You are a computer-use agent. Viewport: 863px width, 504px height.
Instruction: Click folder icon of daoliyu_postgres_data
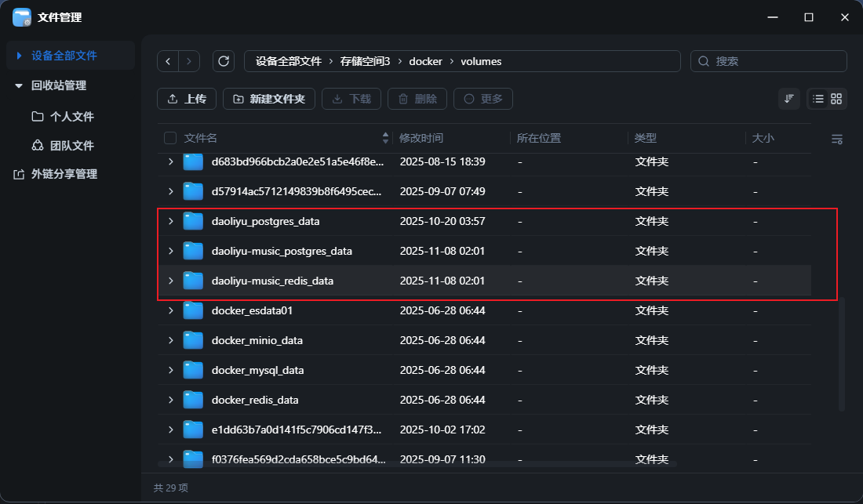(193, 221)
